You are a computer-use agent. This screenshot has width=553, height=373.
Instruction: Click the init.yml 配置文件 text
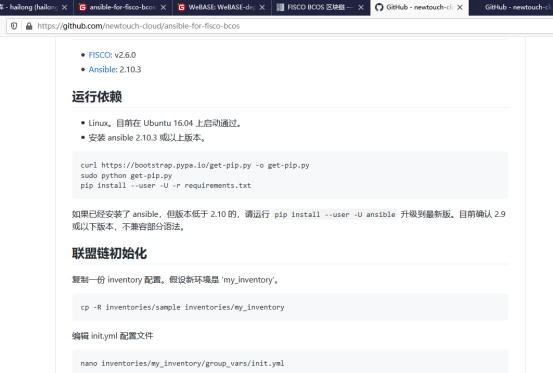[113, 336]
